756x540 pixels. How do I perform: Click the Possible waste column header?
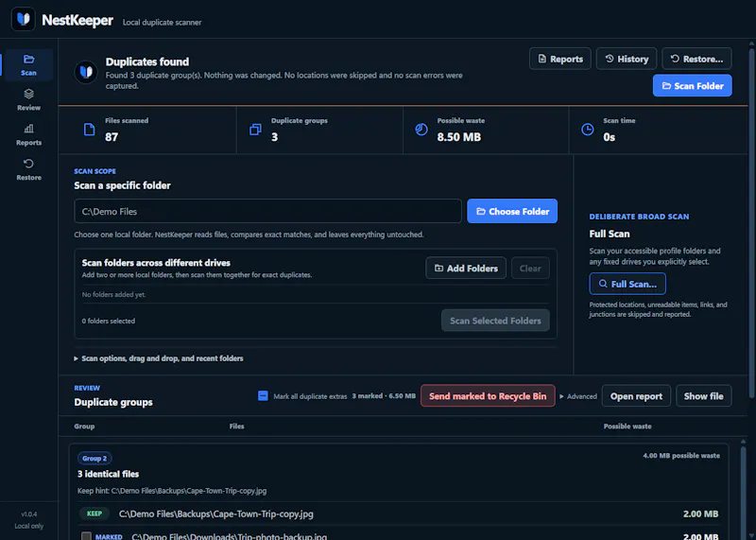[627, 427]
